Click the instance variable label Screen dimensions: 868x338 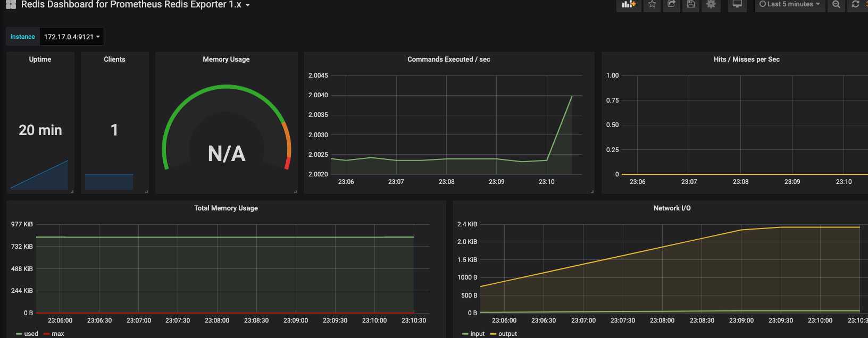tap(23, 37)
